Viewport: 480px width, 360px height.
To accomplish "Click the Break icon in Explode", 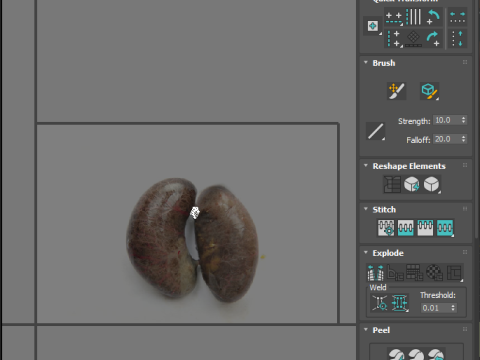I will [x=375, y=272].
